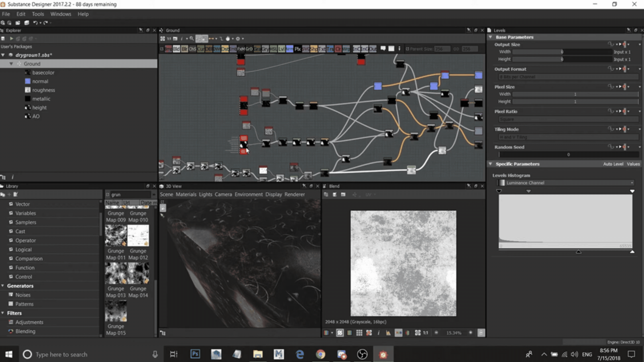The height and width of the screenshot is (362, 644).
Task: Fit image to 2D view
Action: [418, 333]
